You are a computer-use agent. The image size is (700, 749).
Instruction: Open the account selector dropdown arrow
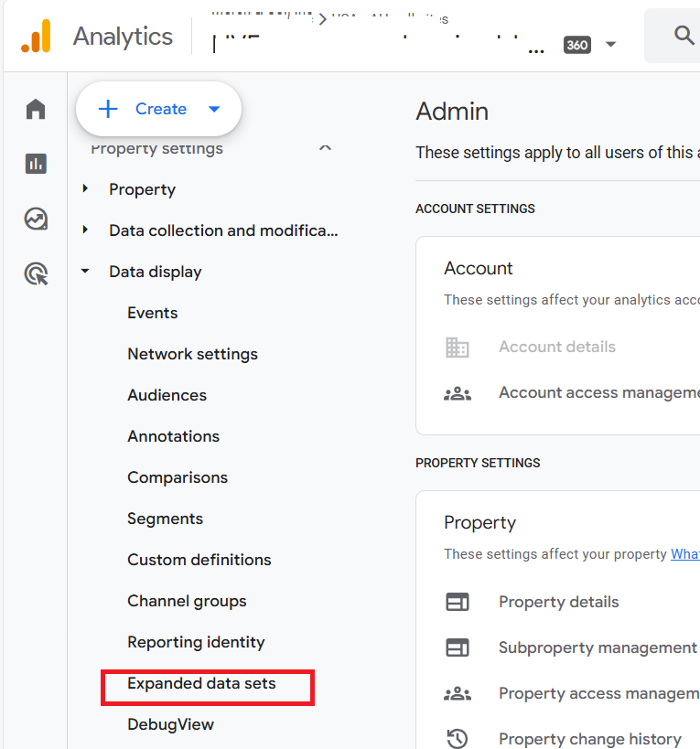click(x=611, y=45)
